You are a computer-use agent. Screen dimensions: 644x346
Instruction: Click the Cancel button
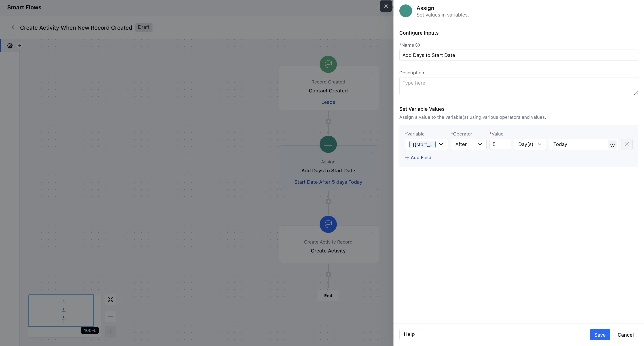[x=625, y=335]
